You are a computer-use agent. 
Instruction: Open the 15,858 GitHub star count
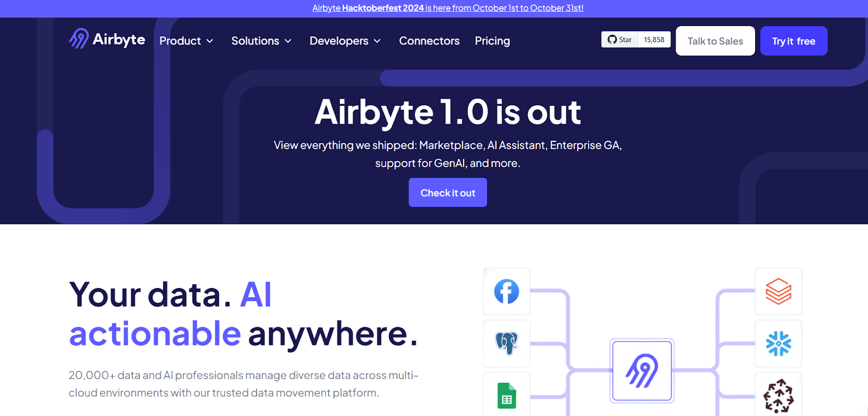[654, 40]
